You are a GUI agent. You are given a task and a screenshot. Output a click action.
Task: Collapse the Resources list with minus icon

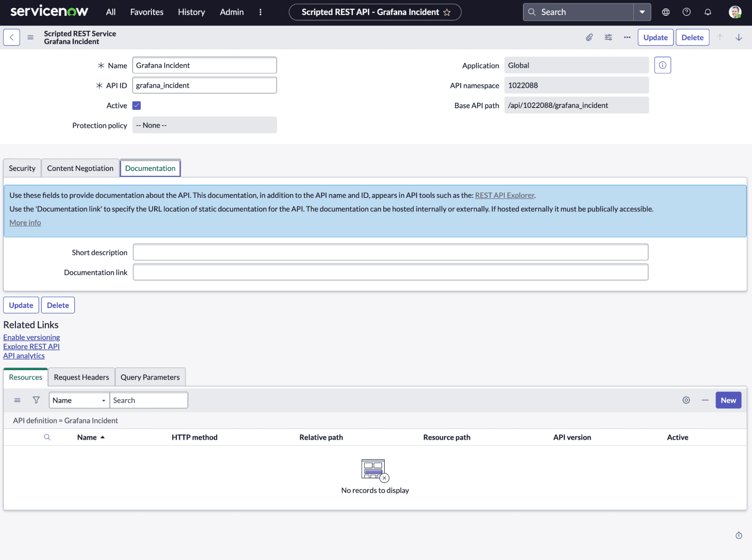coord(705,400)
